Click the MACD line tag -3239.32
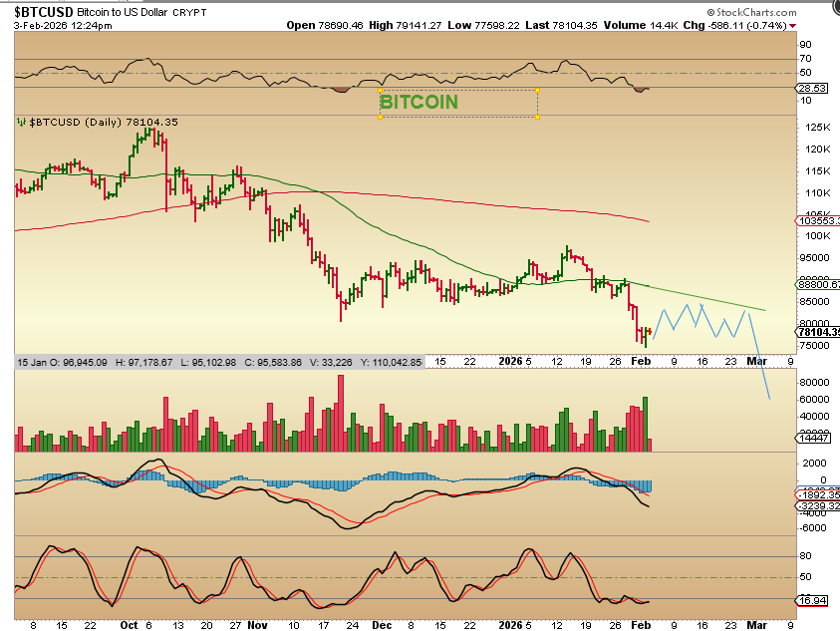840x631 pixels. point(818,506)
